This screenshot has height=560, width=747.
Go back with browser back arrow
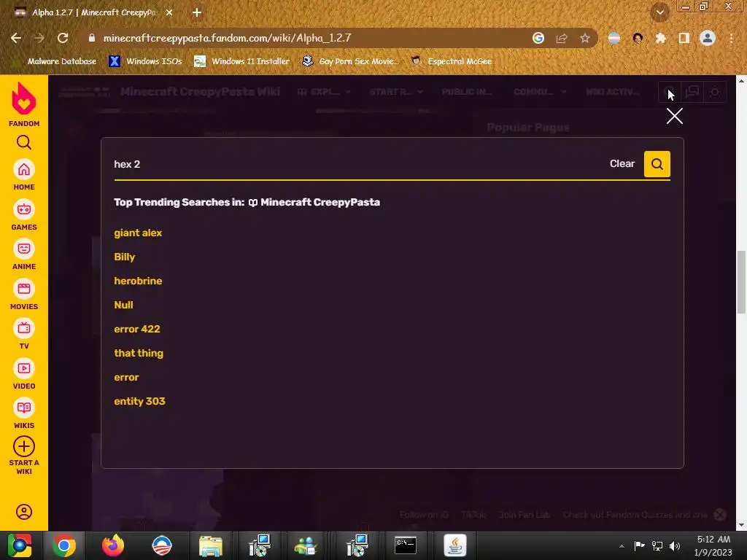16,38
